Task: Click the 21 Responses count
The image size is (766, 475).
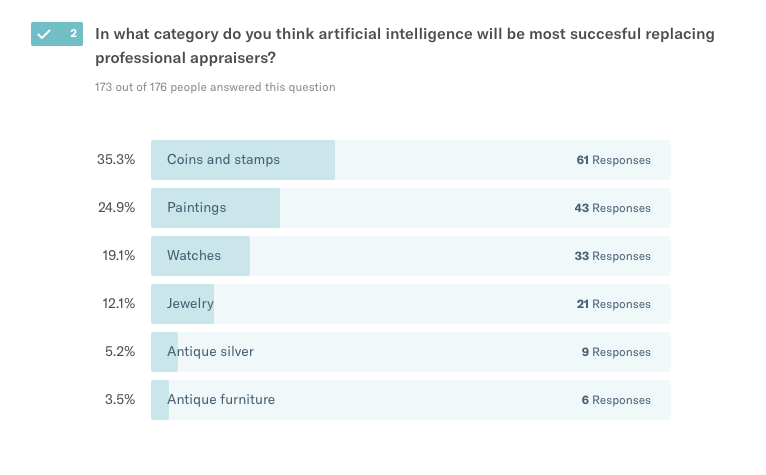Action: (x=613, y=304)
